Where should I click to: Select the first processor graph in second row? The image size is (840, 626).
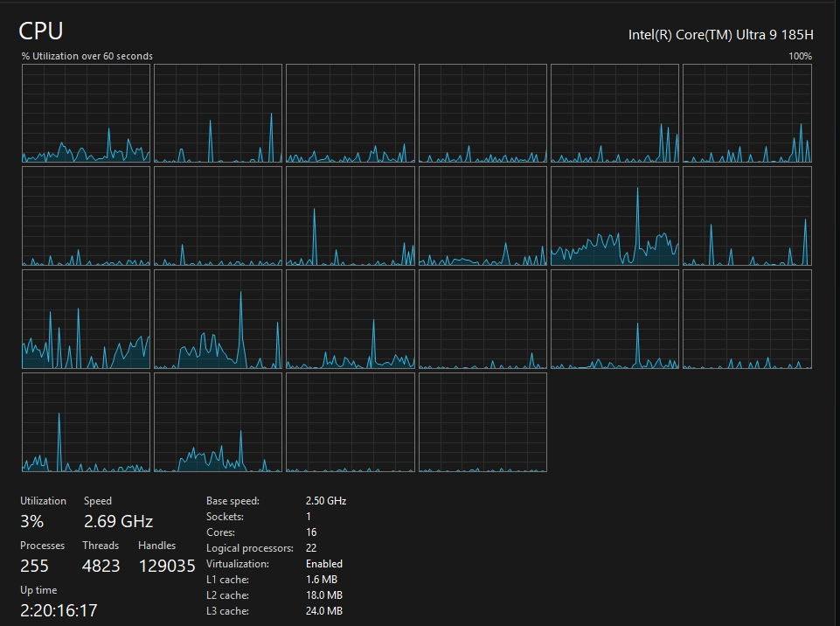[x=86, y=216]
